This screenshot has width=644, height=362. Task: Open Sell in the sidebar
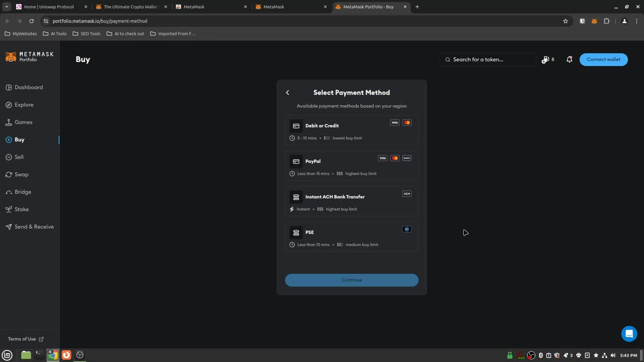point(15,157)
